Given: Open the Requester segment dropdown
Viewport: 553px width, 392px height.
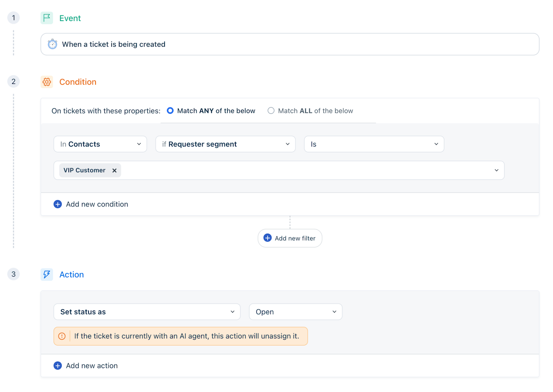Looking at the screenshot, I should point(225,144).
